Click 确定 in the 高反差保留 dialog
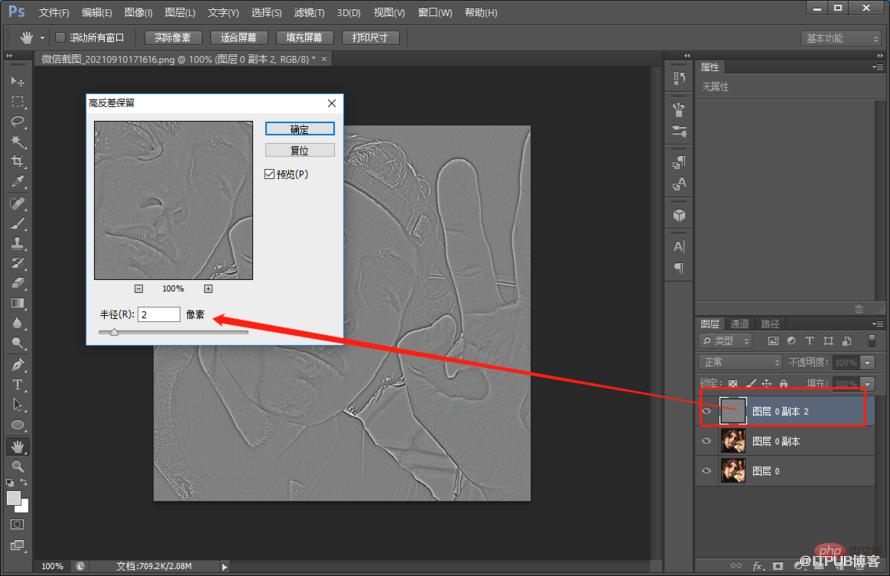This screenshot has width=890, height=576. (300, 129)
